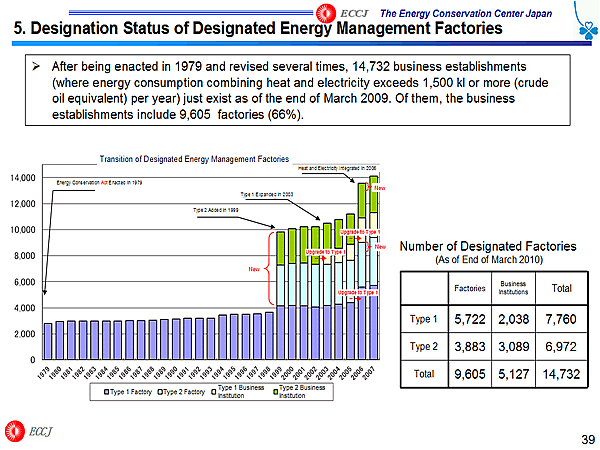Viewport: 600px width, 450px height.
Task: Click the y-axis label 10,000
Action: (23, 230)
